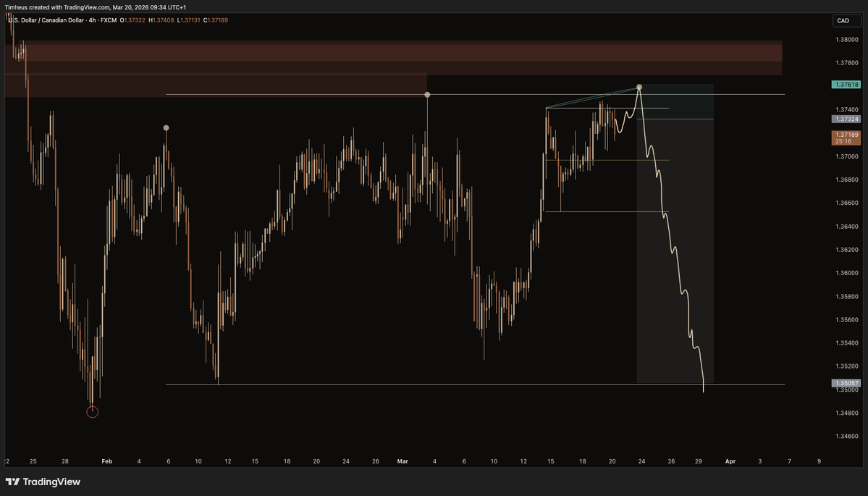Click the 1.36200 price axis value
The height and width of the screenshot is (496, 868).
pyautogui.click(x=847, y=250)
